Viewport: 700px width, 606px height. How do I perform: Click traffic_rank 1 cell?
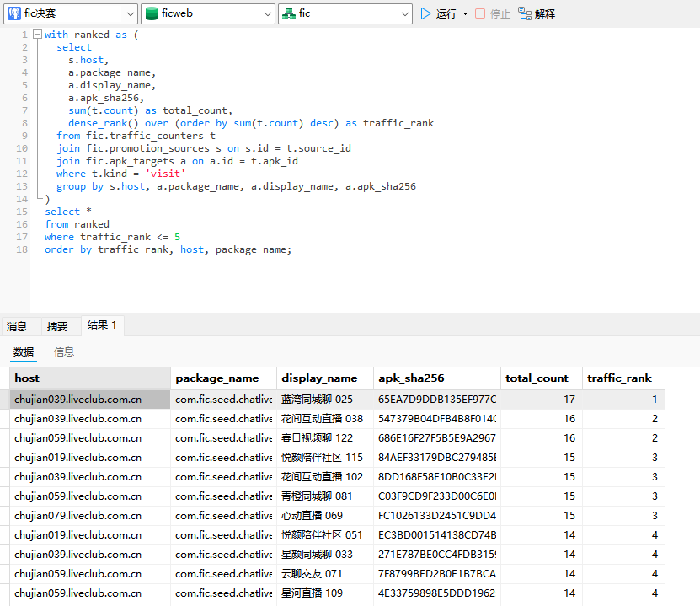click(623, 400)
